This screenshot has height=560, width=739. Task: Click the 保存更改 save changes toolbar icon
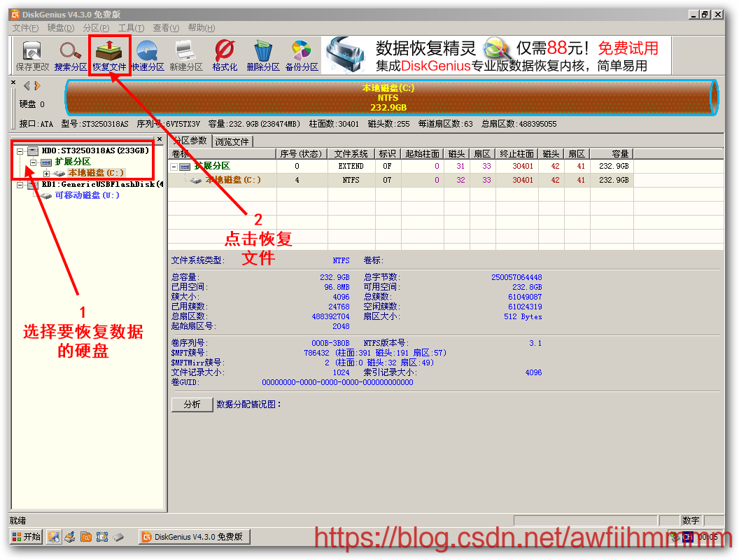click(32, 55)
